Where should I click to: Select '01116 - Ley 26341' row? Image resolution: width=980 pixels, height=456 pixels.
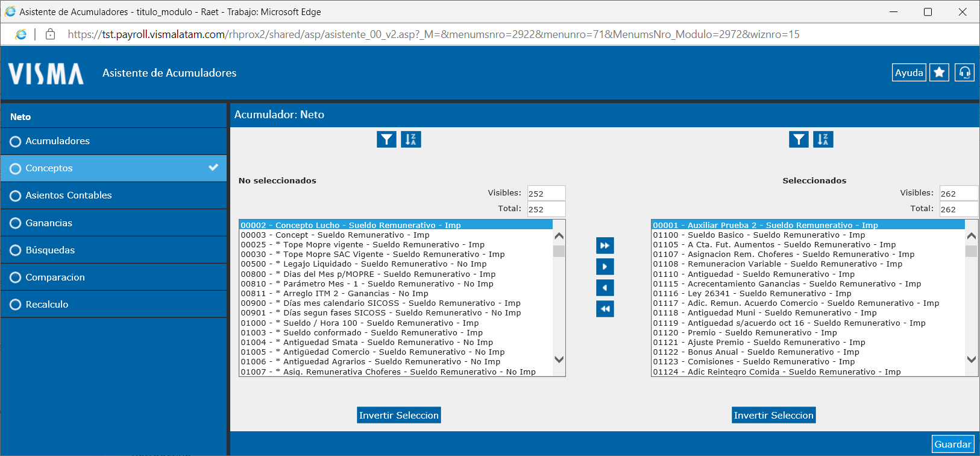(x=808, y=293)
